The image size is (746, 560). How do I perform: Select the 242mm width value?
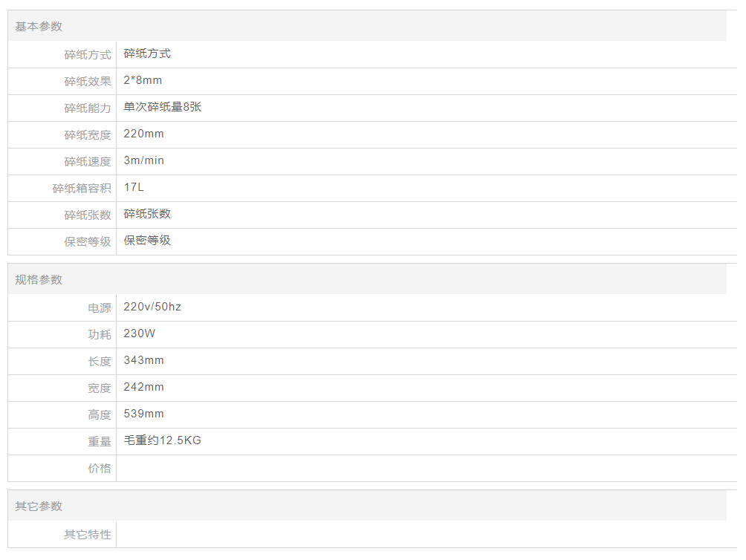(144, 387)
